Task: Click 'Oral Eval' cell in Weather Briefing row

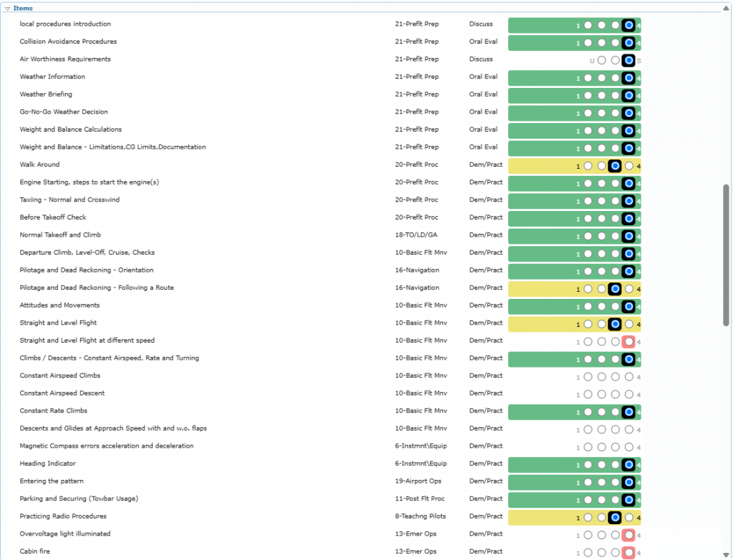Action: [483, 94]
